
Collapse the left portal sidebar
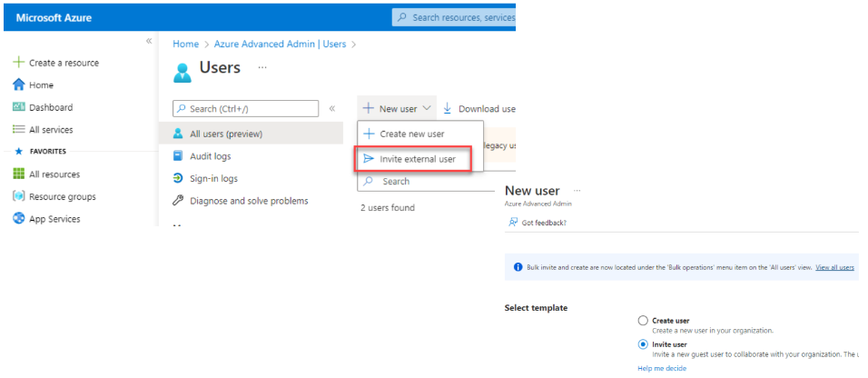(x=149, y=42)
